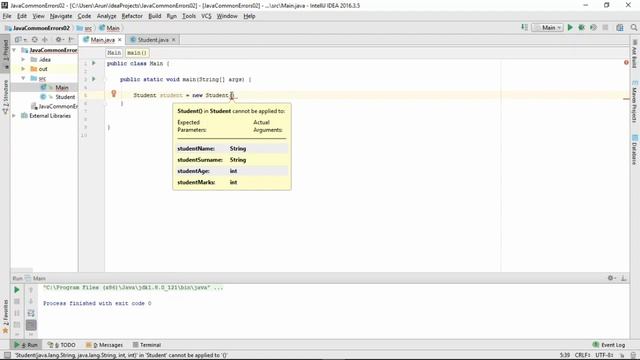Expand the .idea folder
Viewport: 640px width, 360px height.
[x=23, y=59]
